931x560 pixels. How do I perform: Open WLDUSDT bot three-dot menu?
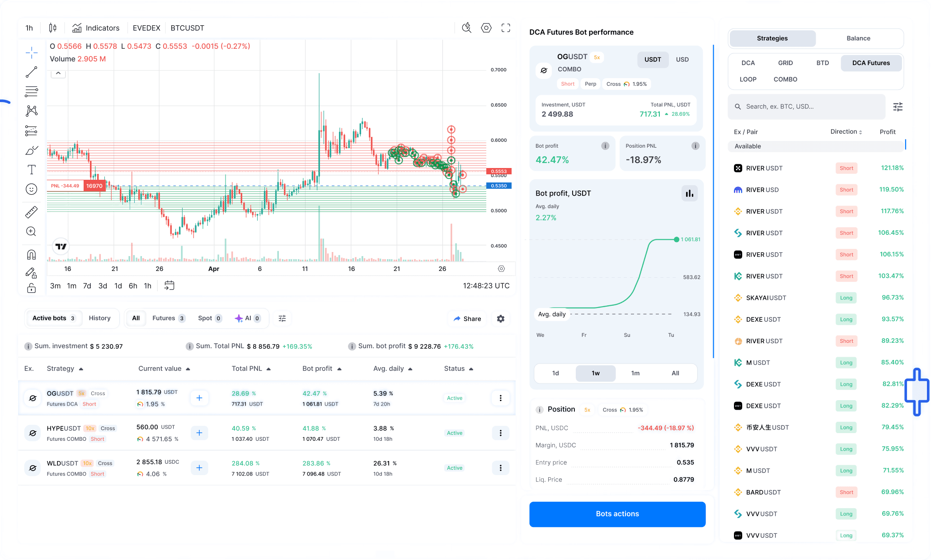pos(501,468)
